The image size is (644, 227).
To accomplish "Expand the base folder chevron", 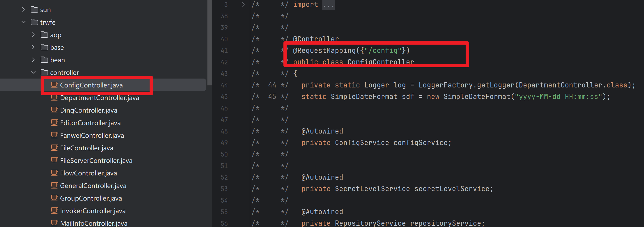I will [33, 47].
